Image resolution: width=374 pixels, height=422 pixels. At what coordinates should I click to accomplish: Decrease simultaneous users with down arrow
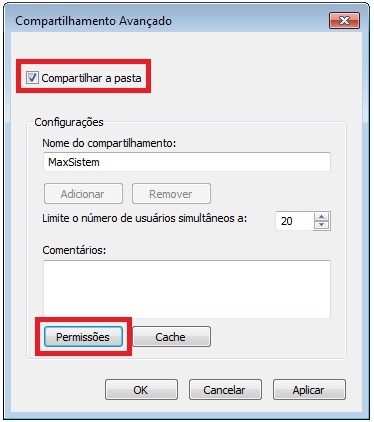322,225
